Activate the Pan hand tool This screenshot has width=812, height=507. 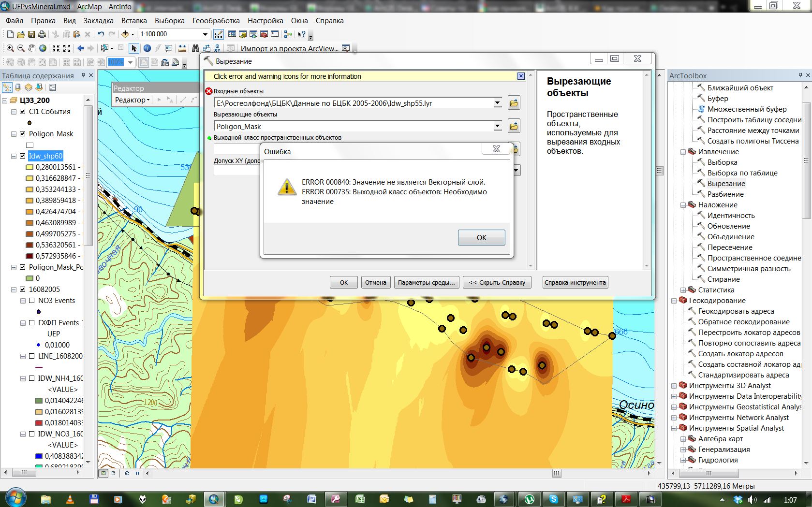click(x=32, y=48)
